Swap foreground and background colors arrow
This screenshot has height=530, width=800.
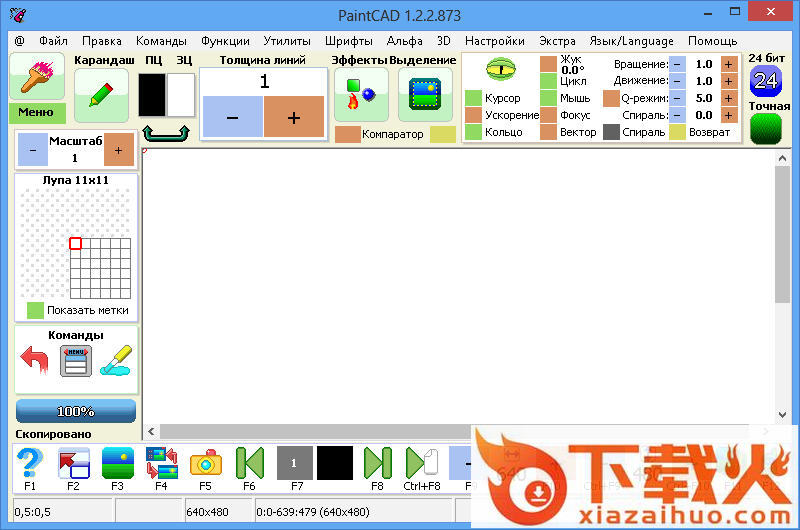pyautogui.click(x=166, y=133)
